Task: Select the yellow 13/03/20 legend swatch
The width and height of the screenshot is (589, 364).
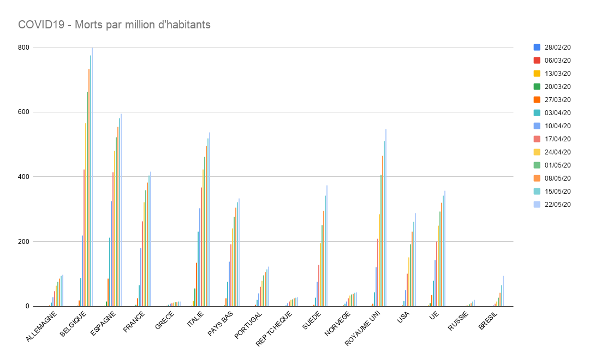Action: pyautogui.click(x=537, y=73)
